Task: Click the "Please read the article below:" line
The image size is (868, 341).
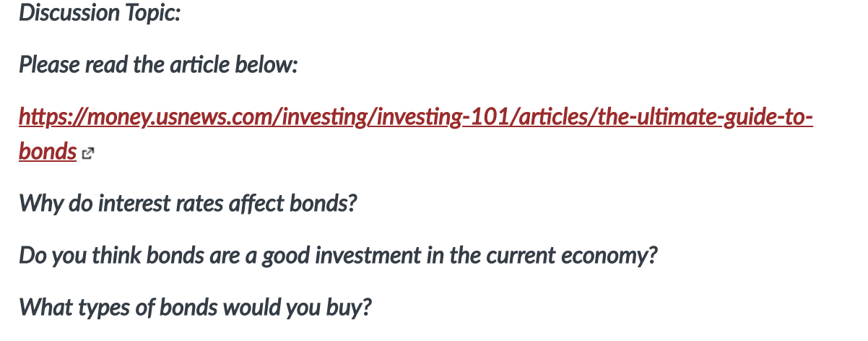Action: (x=158, y=65)
